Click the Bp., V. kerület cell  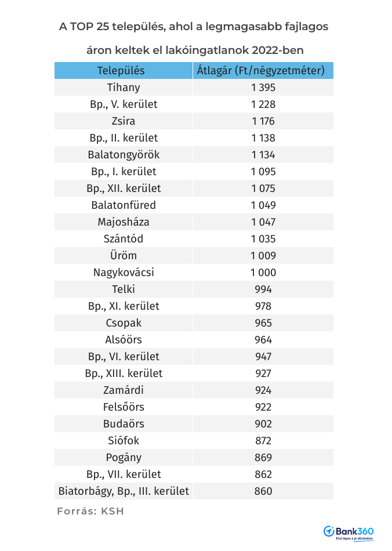point(124,104)
